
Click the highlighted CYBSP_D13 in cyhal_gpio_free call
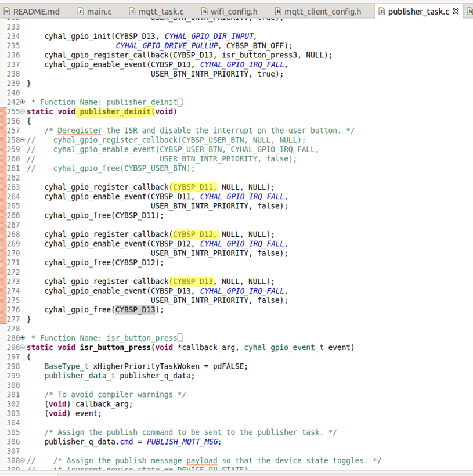[x=135, y=310]
